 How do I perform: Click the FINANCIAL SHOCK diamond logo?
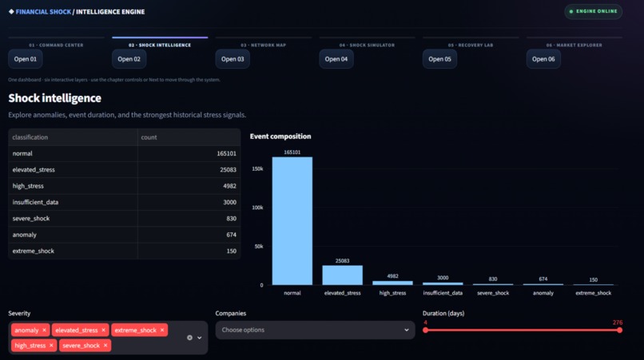coord(11,11)
